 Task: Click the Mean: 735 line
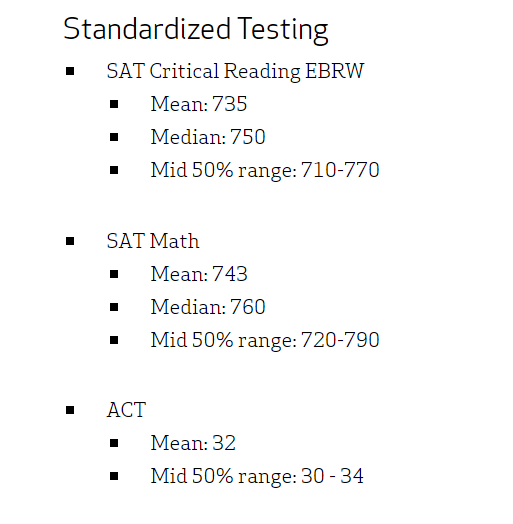[x=199, y=104]
